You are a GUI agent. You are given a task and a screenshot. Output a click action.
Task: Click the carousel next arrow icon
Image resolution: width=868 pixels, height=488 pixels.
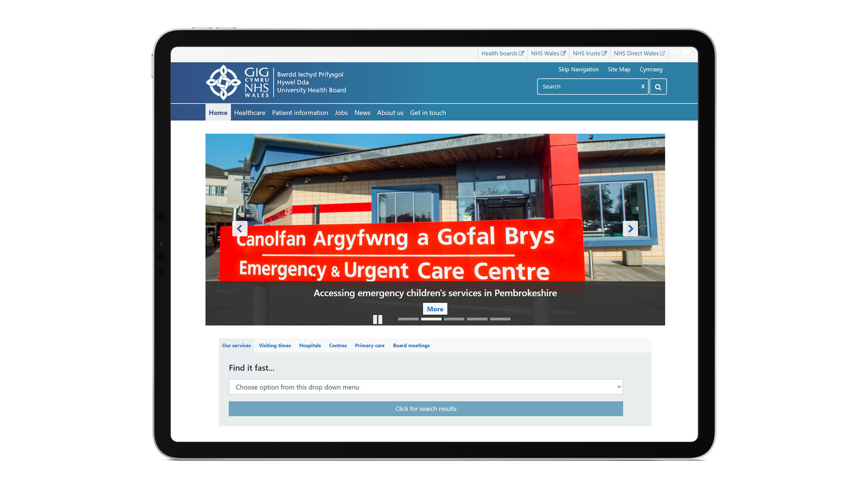[630, 228]
